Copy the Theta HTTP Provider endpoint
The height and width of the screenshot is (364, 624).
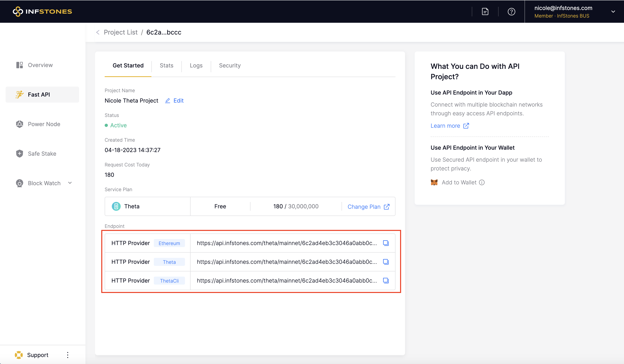(386, 262)
